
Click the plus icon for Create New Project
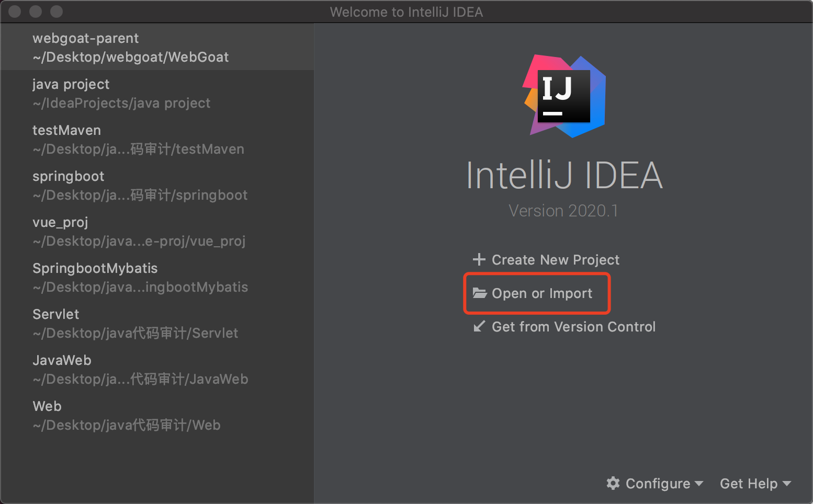click(x=479, y=259)
